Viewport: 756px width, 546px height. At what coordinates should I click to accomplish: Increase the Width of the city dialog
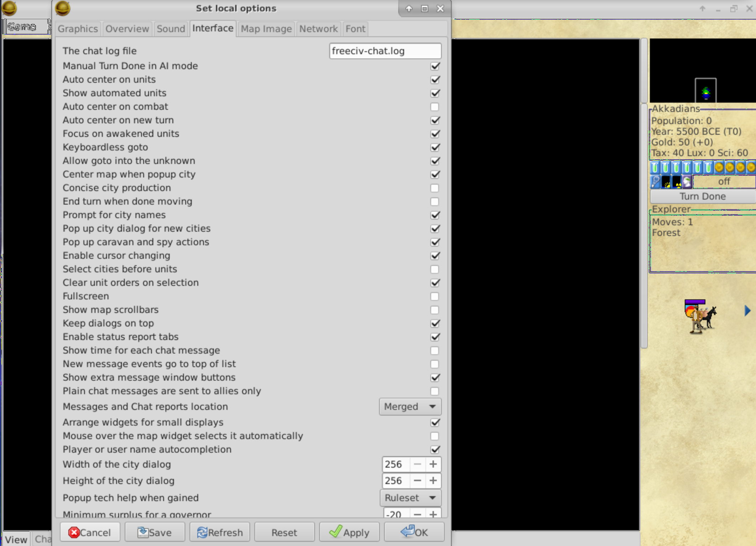[433, 464]
